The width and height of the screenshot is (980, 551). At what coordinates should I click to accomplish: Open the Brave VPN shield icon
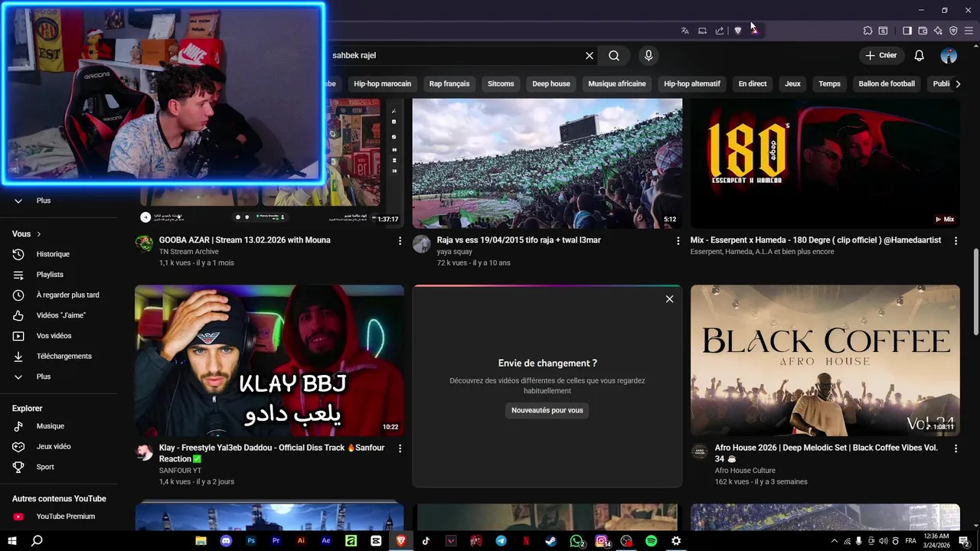[x=953, y=31]
